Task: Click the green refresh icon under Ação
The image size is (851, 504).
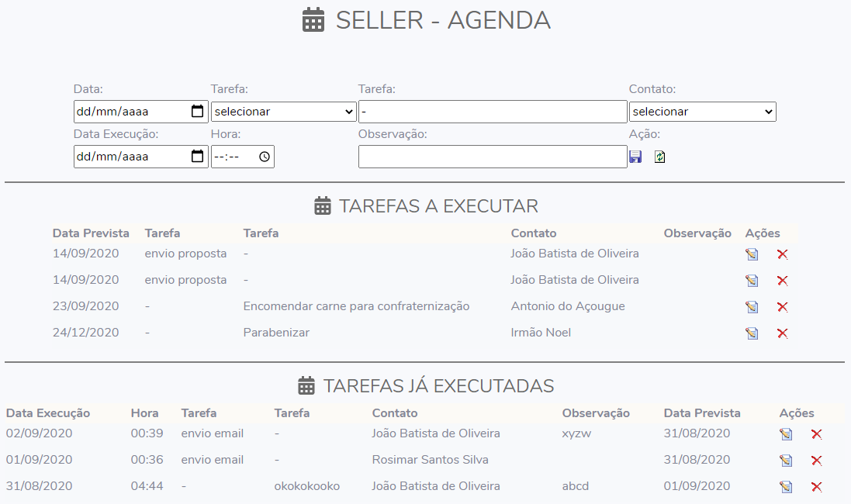Action: click(659, 157)
